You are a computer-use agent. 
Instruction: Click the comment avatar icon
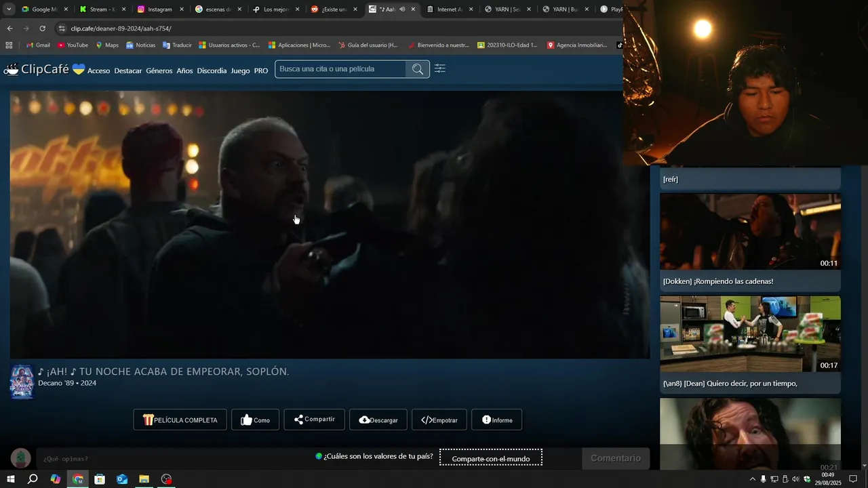pos(21,459)
